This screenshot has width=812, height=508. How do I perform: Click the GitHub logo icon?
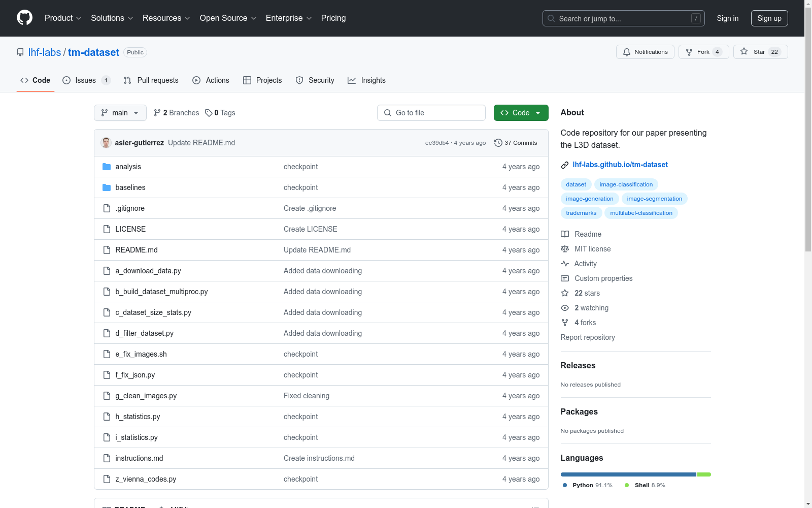tap(24, 18)
